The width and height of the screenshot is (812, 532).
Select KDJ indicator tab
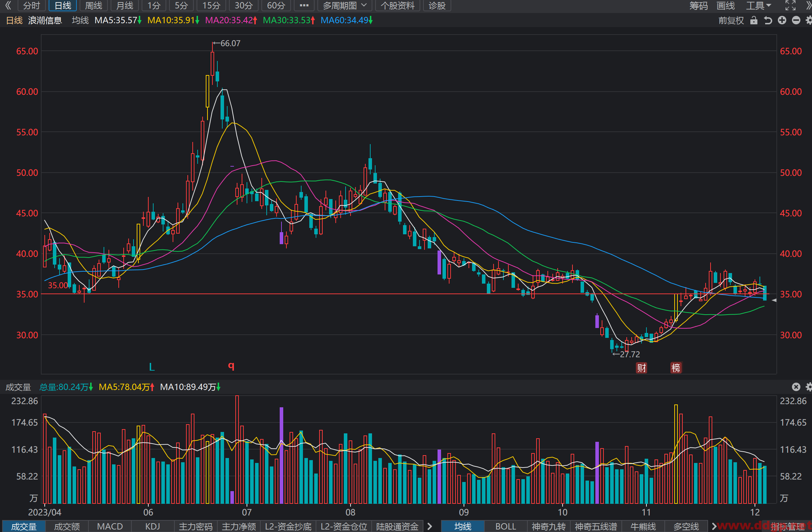click(153, 526)
